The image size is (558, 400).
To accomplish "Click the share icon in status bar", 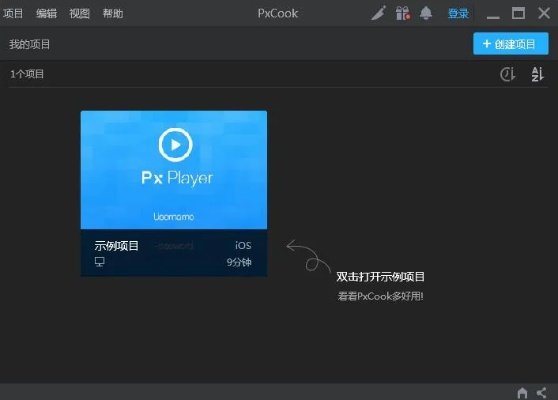I will 542,393.
